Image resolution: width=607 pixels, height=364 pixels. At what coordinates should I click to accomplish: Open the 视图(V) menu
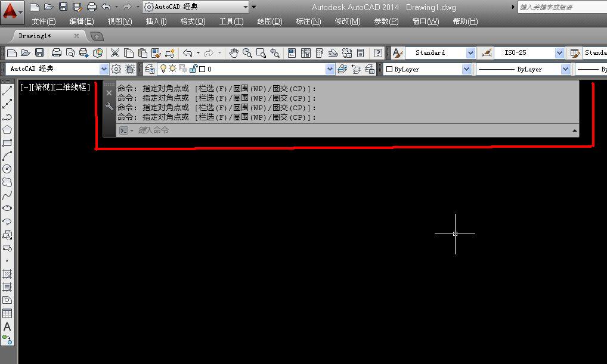tap(120, 21)
